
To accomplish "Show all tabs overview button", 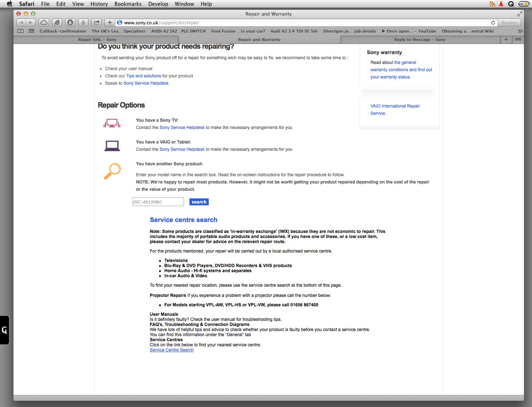I will [x=518, y=40].
